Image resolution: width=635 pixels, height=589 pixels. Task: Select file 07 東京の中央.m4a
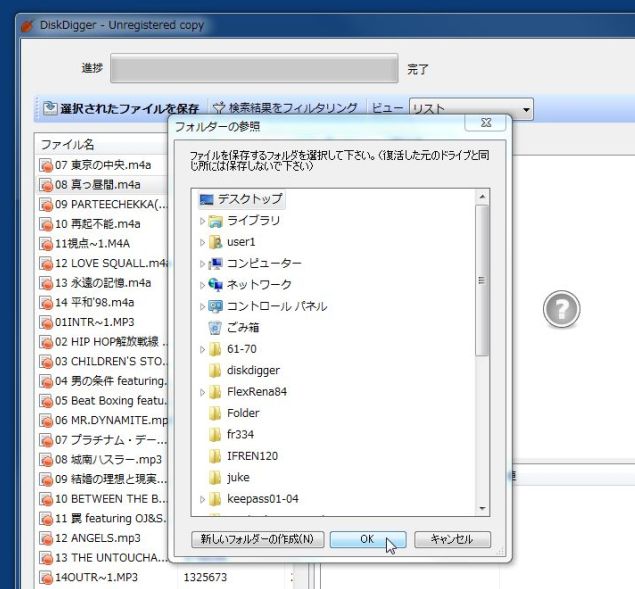tap(103, 165)
